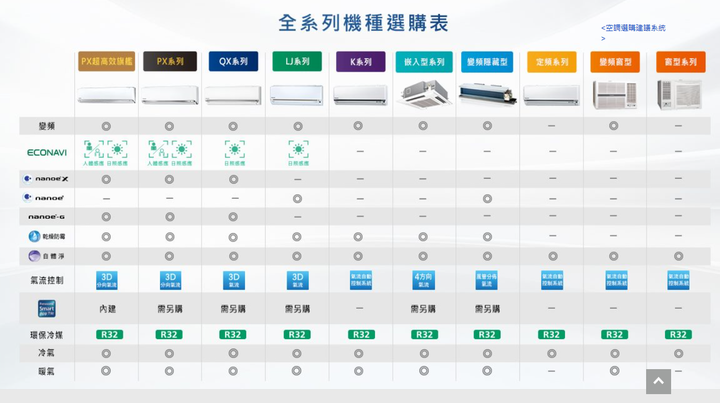Click 窗型系列 氣流自動控制系統 icon
720x403 pixels.
tap(679, 280)
